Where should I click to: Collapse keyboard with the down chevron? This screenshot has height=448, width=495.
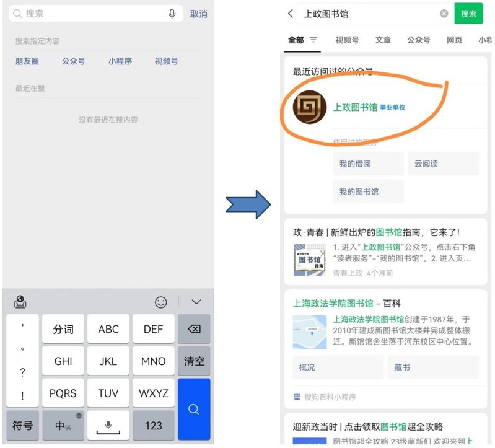coord(196,302)
